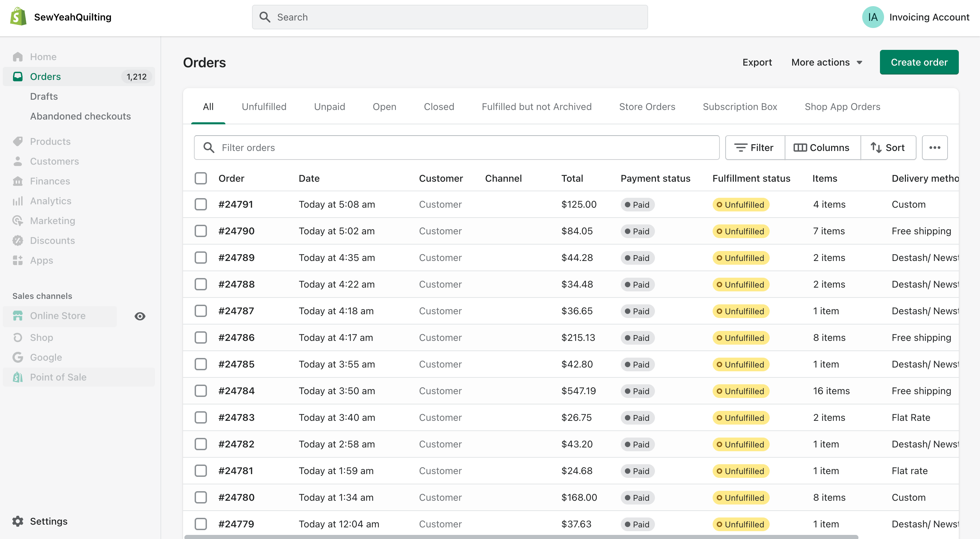Open Online Store storefront icon
Screen dimensions: 980x539
(18, 316)
